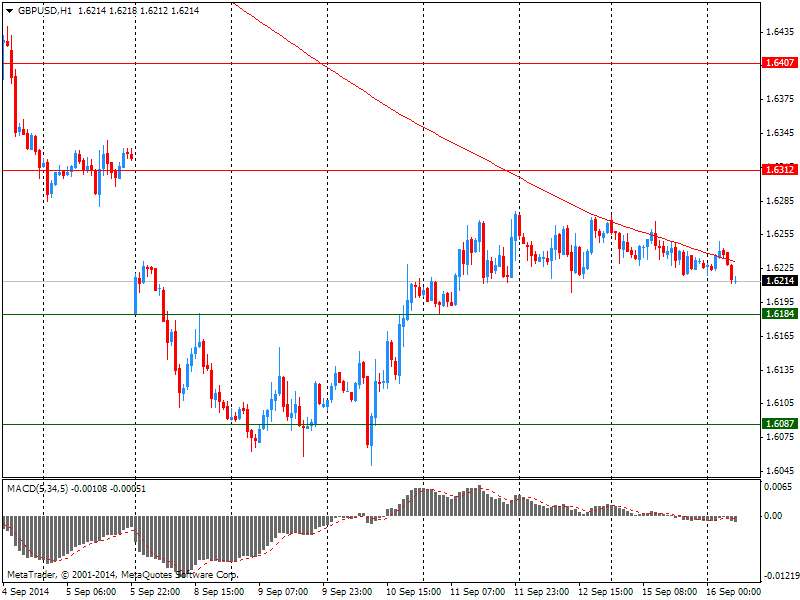Click the MACD scale value 0.0065
The image size is (800, 600).
(x=779, y=487)
